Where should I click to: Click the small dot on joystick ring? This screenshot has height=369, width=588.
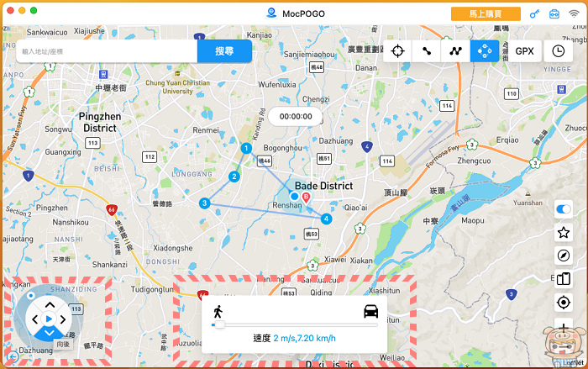pyautogui.click(x=31, y=296)
